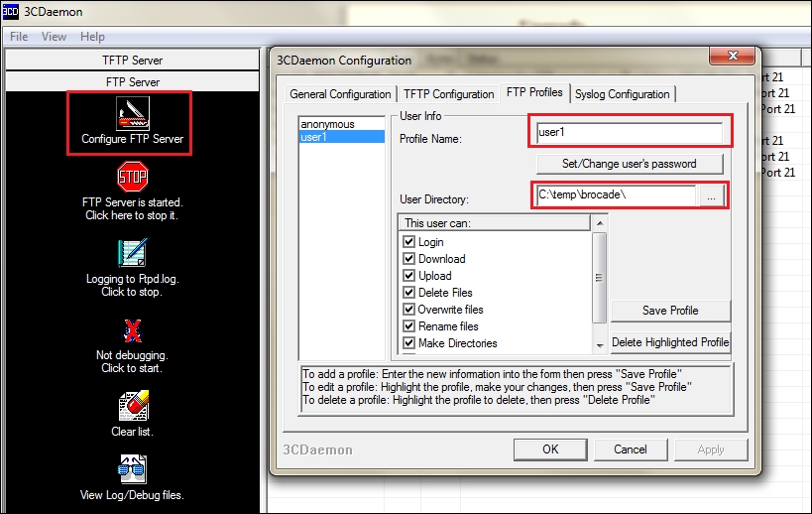The image size is (812, 514).
Task: Click the 3CDaemon title bar app icon
Action: 10,11
